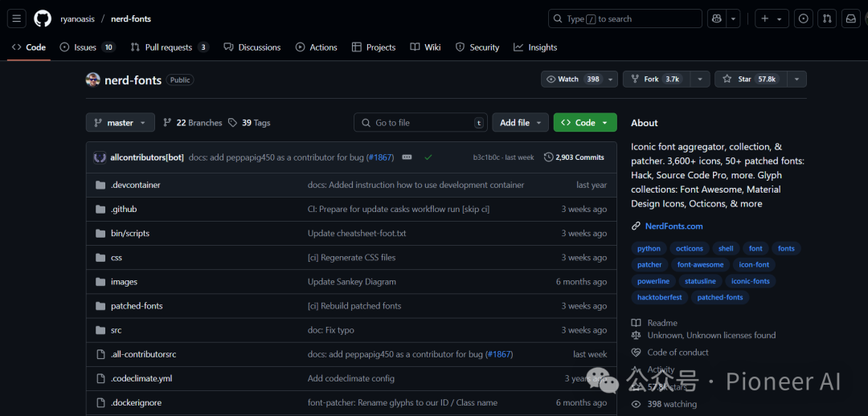Viewport: 868px width, 416px height.
Task: Open the ryanoasis owner link
Action: [77, 18]
